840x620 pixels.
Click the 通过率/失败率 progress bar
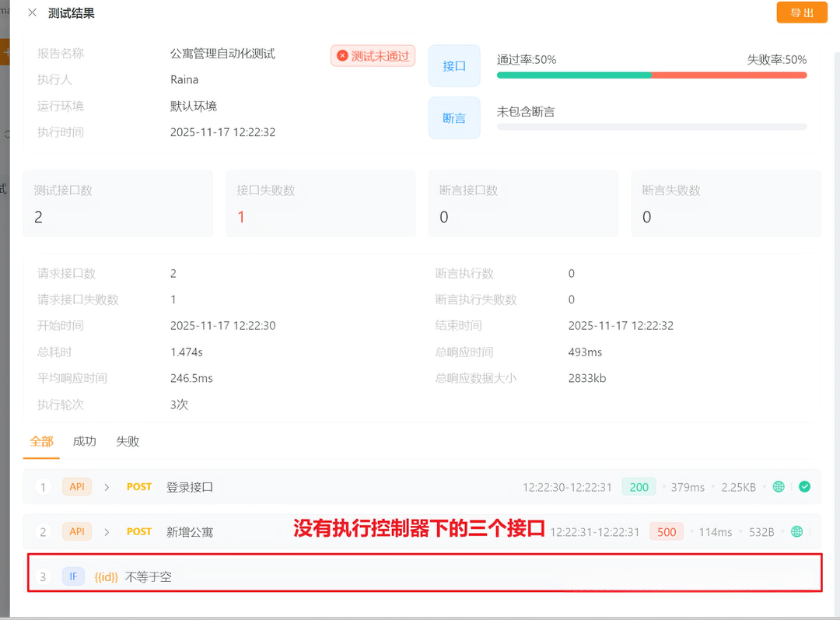tap(652, 75)
